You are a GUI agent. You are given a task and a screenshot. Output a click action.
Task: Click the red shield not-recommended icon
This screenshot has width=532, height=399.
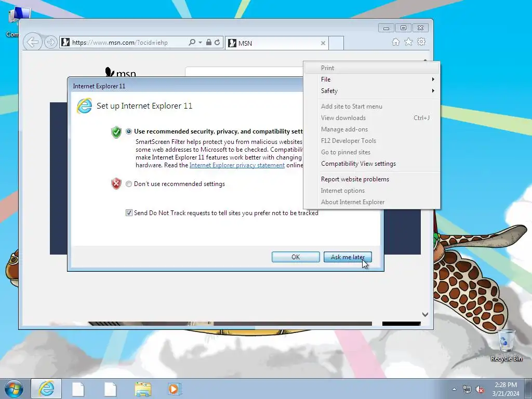[x=116, y=183]
